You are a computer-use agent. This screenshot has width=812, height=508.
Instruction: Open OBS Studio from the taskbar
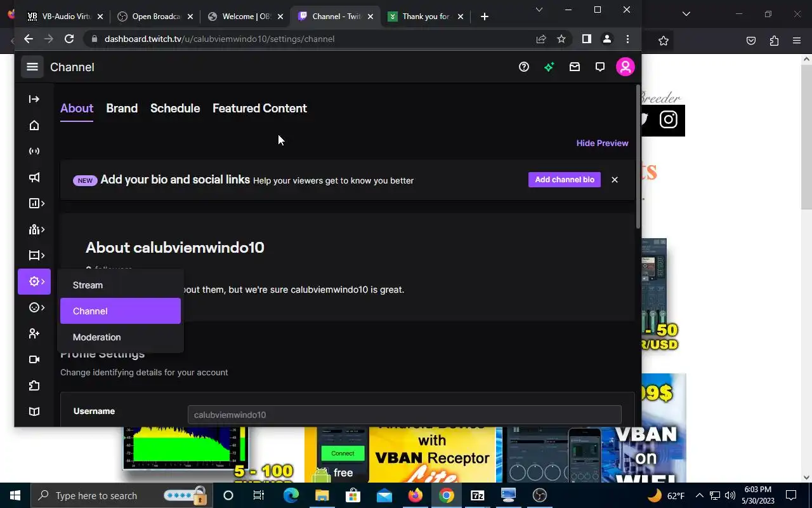pos(540,495)
